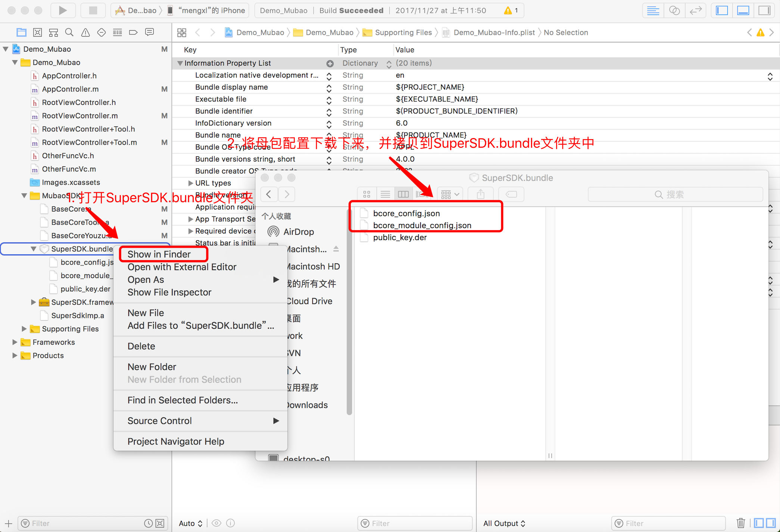Open the Report navigator speech-bubble icon
The height and width of the screenshot is (532, 780).
pyautogui.click(x=149, y=32)
